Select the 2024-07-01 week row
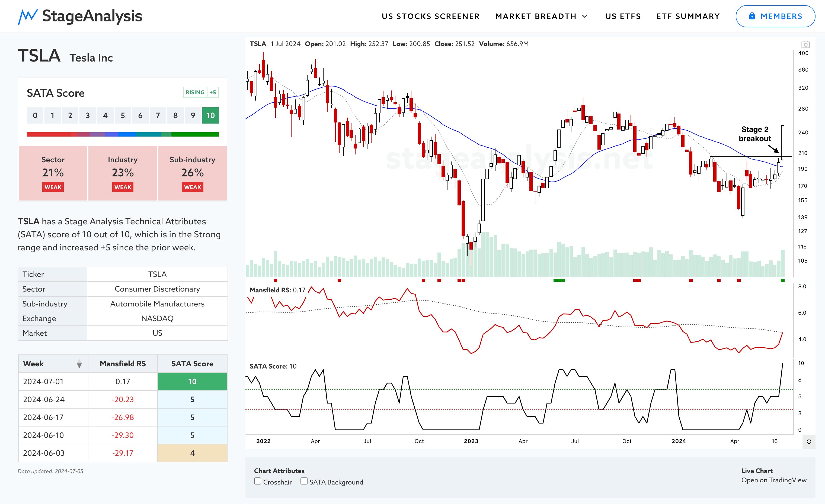 click(x=123, y=382)
